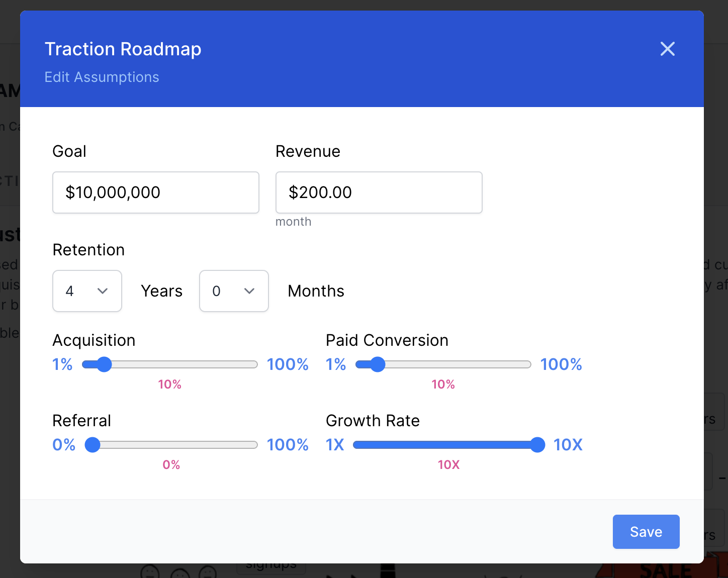This screenshot has height=578, width=728.
Task: Click inside the Goal input field
Action: click(156, 192)
